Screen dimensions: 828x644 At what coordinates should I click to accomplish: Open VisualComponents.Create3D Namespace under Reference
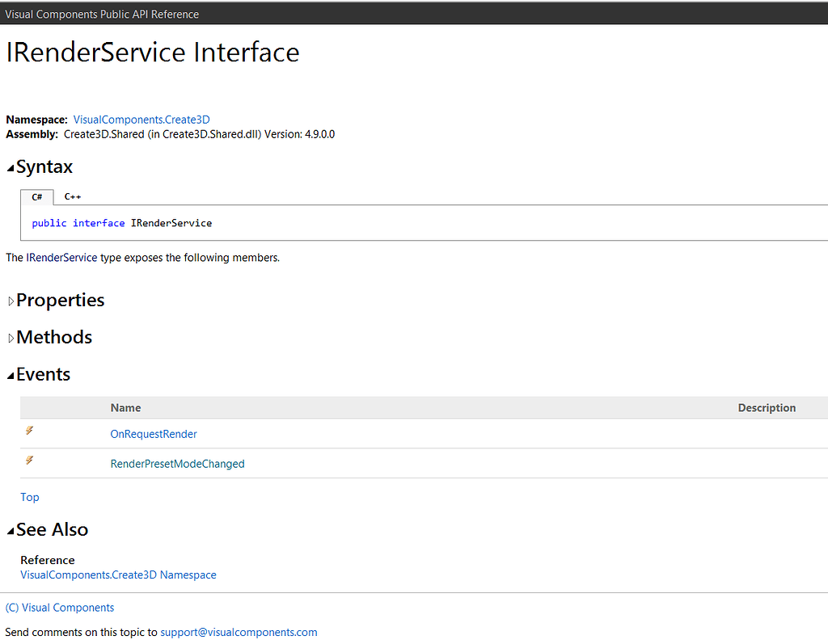click(x=118, y=575)
